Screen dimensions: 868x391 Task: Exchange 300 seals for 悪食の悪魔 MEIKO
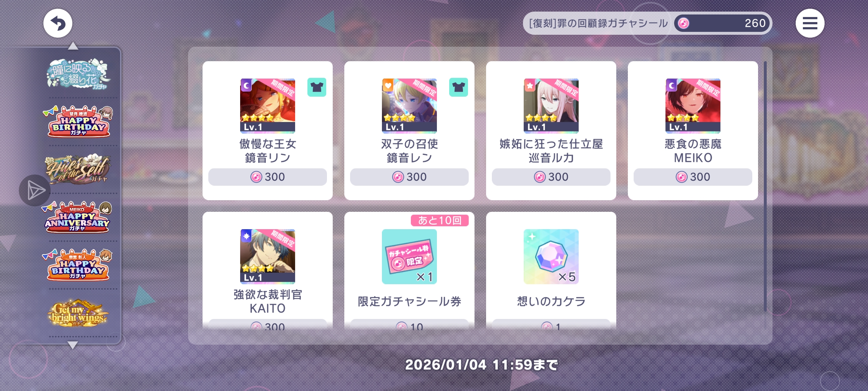pos(693,177)
